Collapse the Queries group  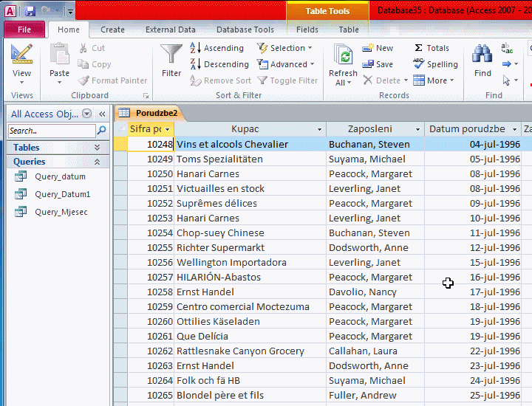[97, 162]
